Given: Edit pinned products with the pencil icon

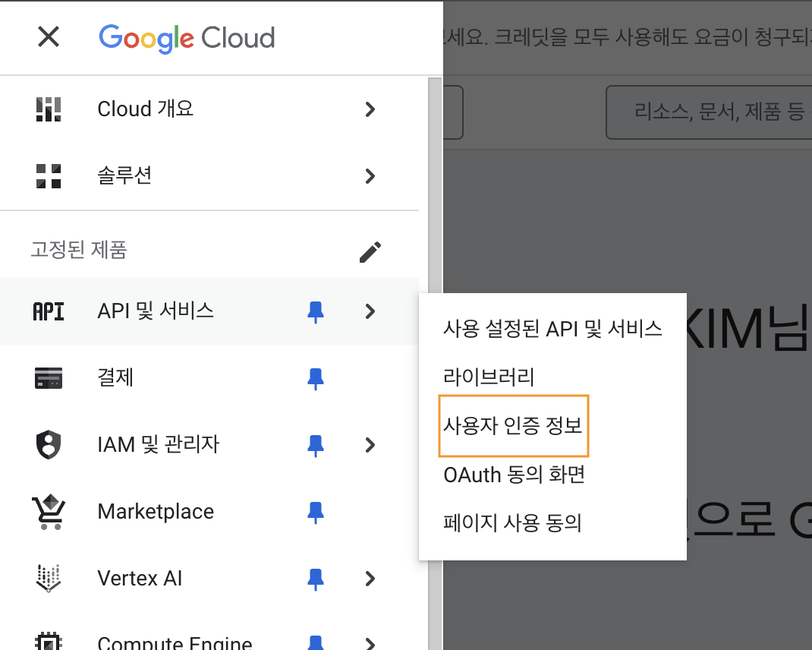Looking at the screenshot, I should coord(370,252).
